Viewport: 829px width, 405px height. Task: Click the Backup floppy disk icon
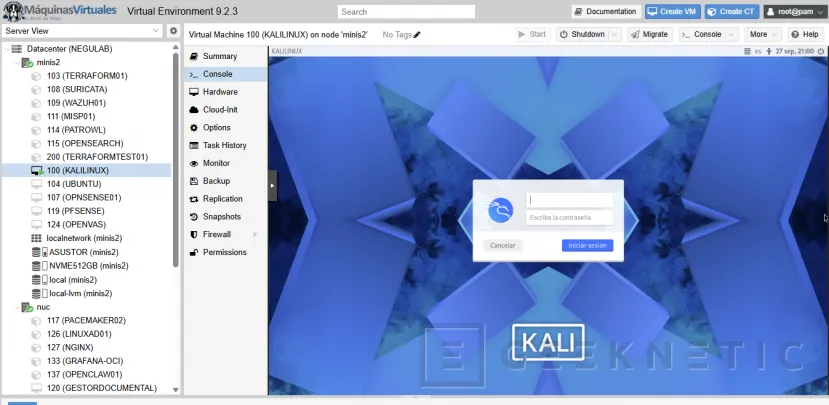coord(194,181)
